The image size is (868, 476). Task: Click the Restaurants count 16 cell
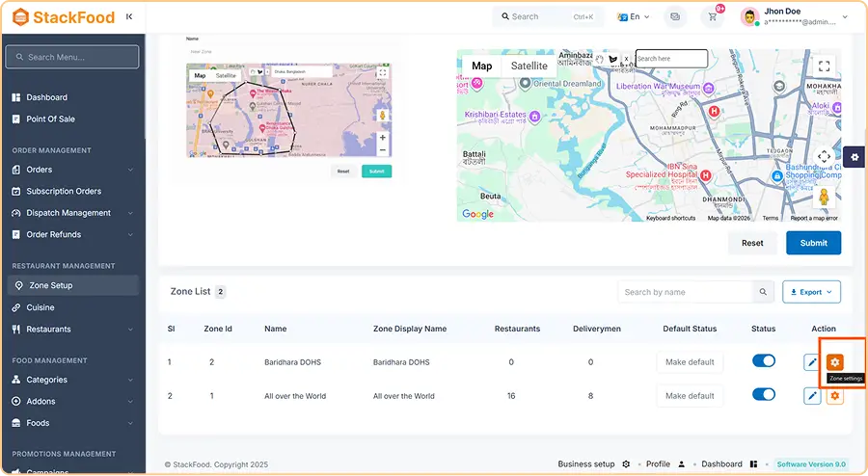pos(511,396)
